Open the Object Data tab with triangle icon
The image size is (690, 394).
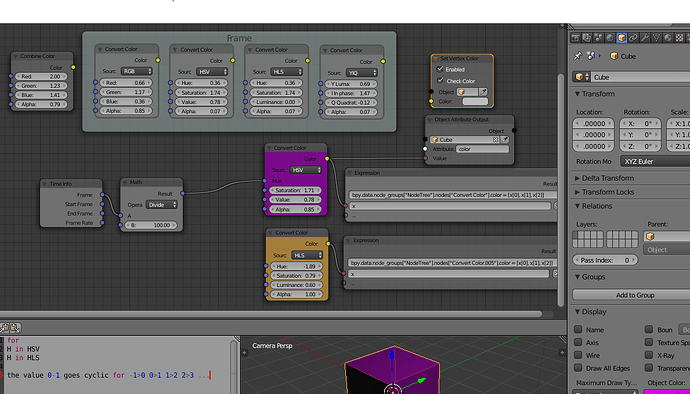tap(656, 38)
